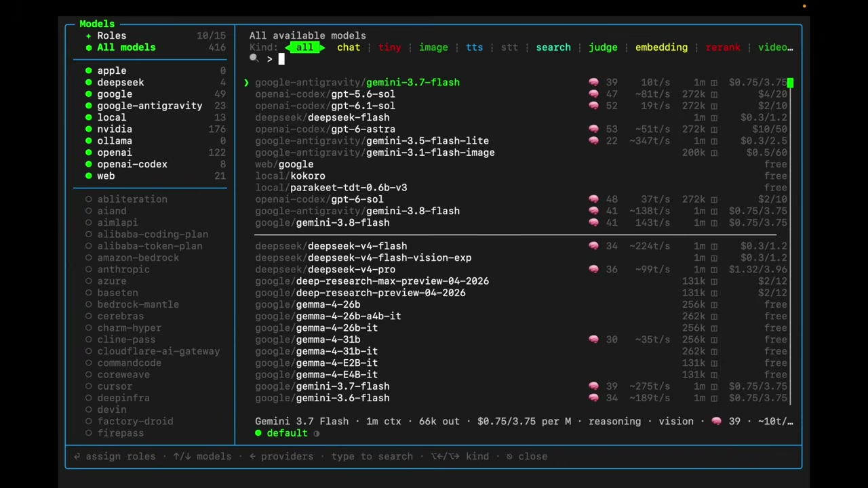The width and height of the screenshot is (868, 488).
Task: Click the kind hint in footer
Action: coord(460,457)
